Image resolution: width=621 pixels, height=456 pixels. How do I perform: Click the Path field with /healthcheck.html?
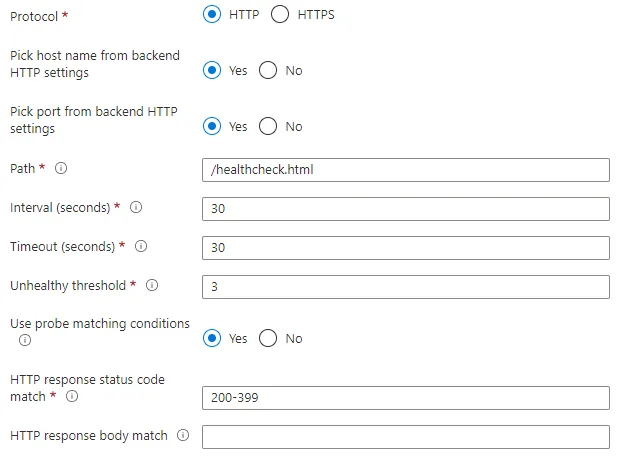click(405, 170)
